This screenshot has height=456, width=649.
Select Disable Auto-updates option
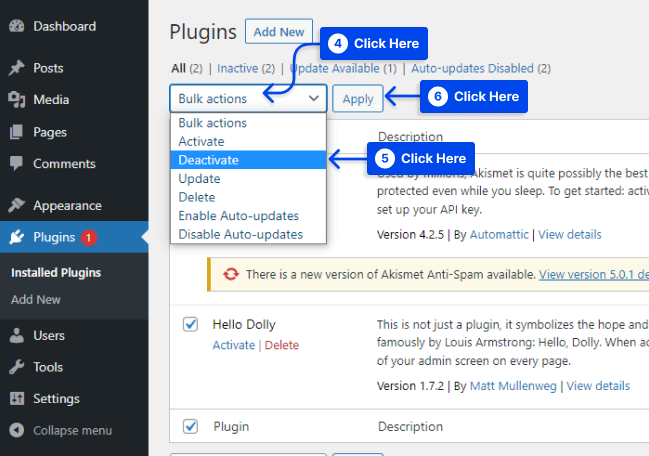click(248, 235)
